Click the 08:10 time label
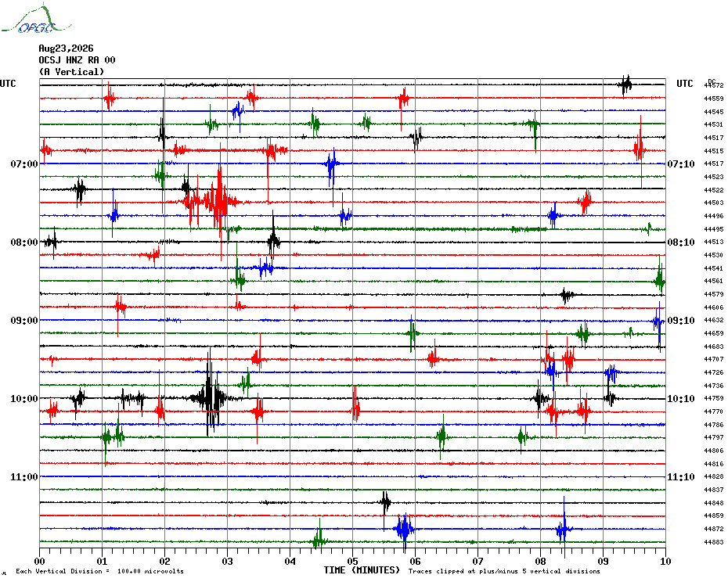 pyautogui.click(x=681, y=242)
